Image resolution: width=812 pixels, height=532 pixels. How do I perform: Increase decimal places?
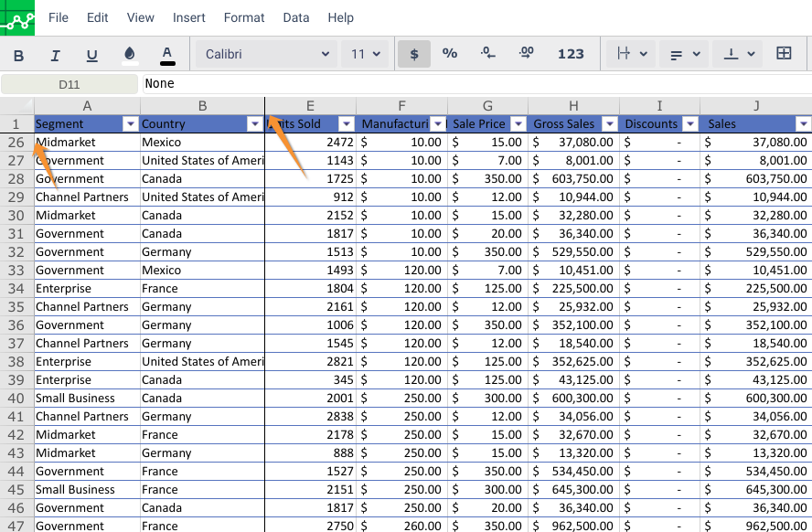pos(526,54)
